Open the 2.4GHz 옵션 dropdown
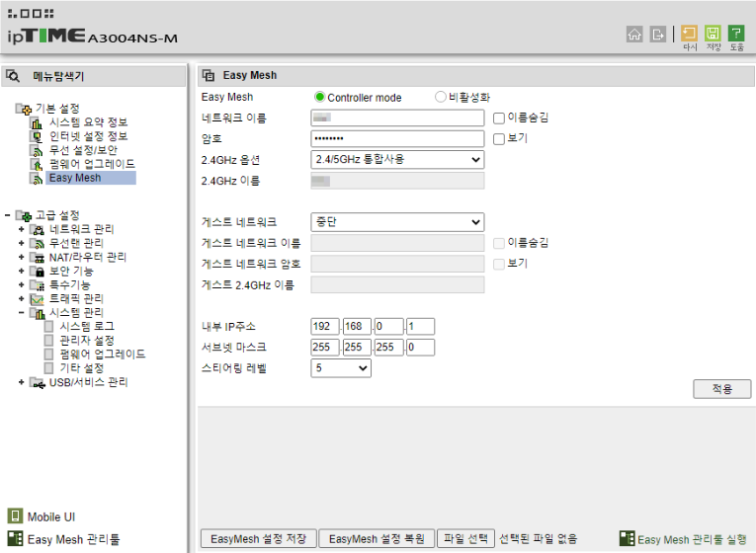This screenshot has width=756, height=553. click(397, 159)
